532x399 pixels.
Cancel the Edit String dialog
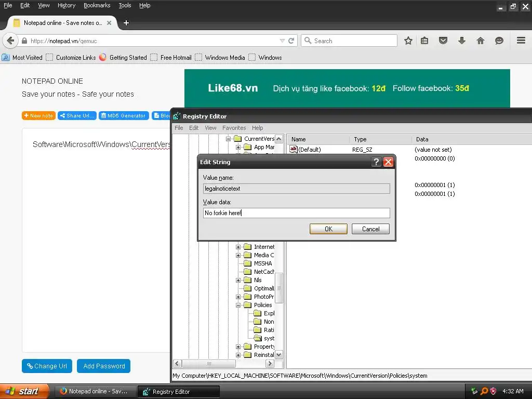click(370, 229)
